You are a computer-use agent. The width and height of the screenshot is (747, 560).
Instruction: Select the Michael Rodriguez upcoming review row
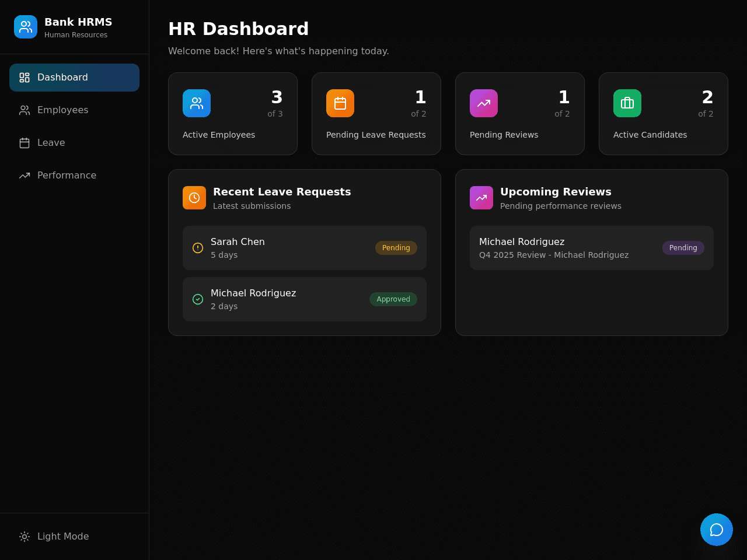(x=592, y=248)
